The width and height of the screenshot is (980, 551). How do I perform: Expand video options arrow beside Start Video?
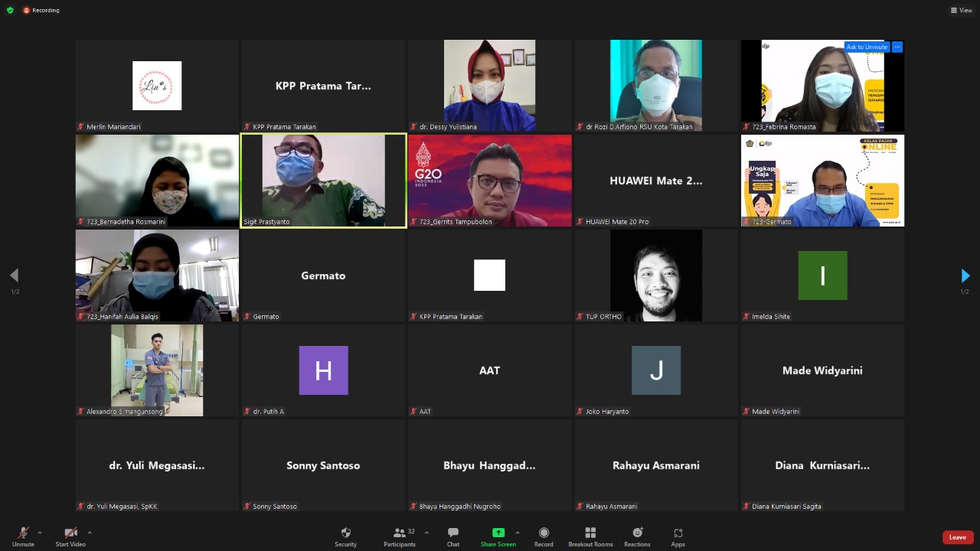coord(90,533)
